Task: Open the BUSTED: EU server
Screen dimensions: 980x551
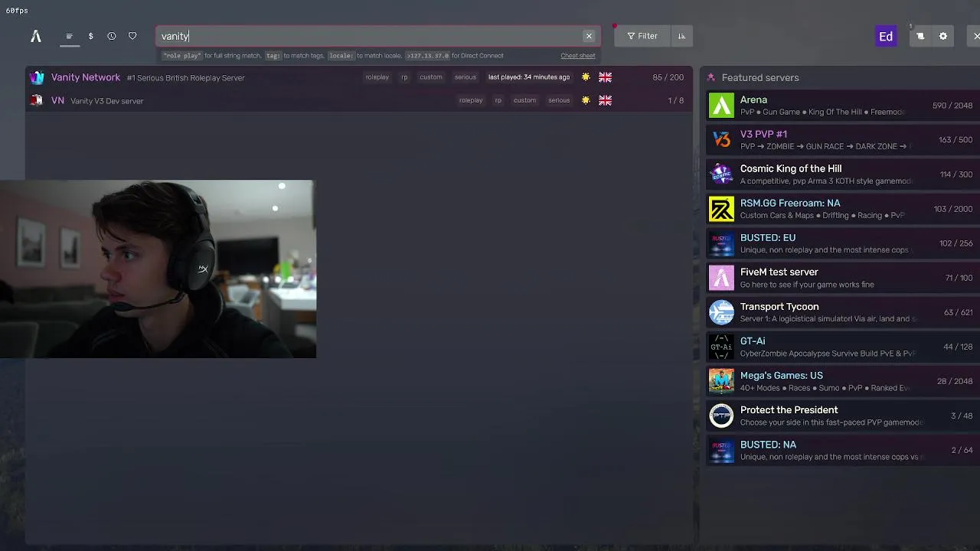Action: pyautogui.click(x=843, y=243)
